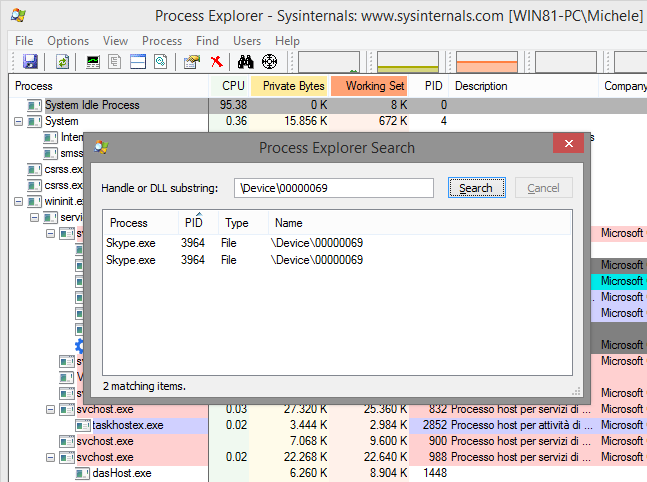Click the Handle or DLL substring field

click(x=333, y=188)
